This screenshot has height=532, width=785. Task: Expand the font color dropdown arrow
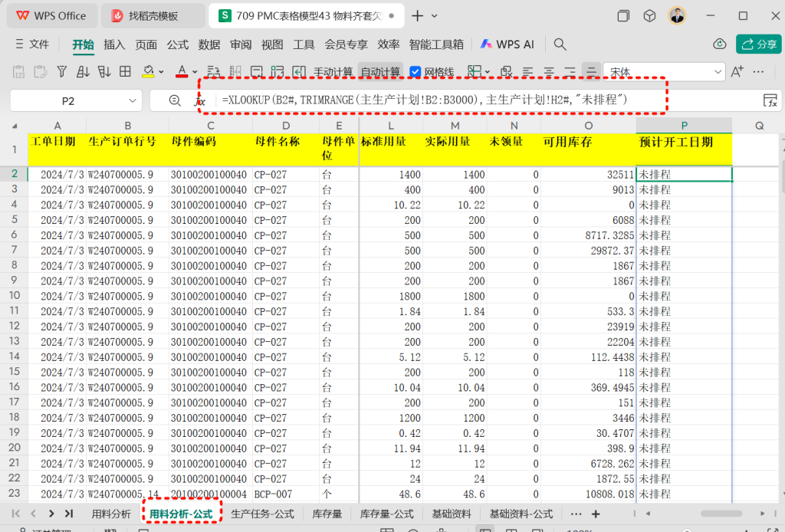pos(195,72)
